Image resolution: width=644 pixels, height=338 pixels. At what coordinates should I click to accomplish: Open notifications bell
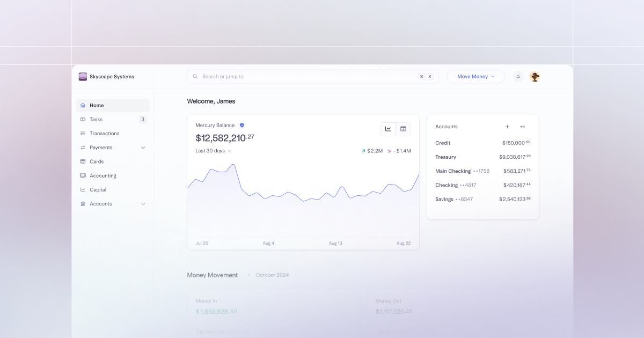(518, 77)
